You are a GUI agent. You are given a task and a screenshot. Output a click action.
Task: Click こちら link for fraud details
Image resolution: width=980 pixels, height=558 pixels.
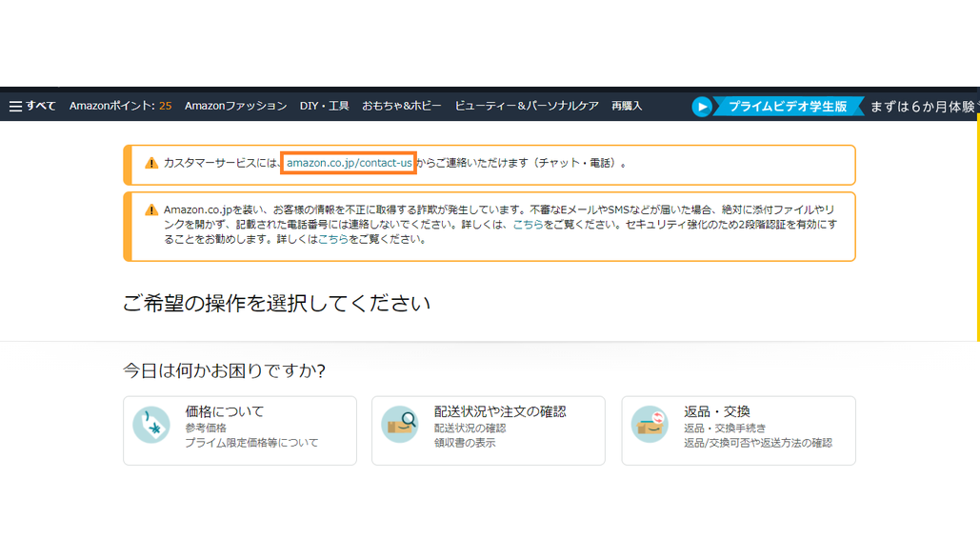coord(529,225)
